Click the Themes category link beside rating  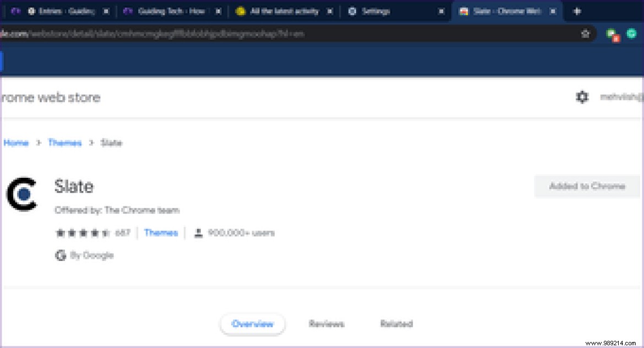coord(161,233)
